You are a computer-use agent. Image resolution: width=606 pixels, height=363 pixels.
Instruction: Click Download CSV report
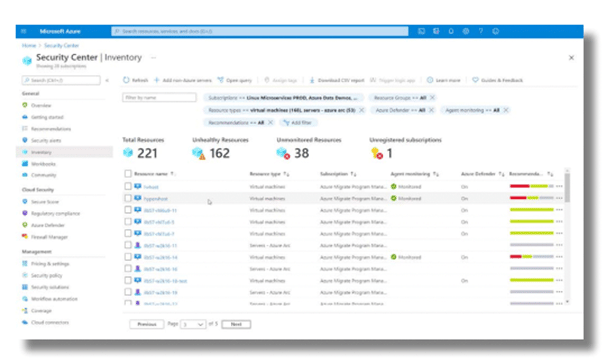coord(337,80)
